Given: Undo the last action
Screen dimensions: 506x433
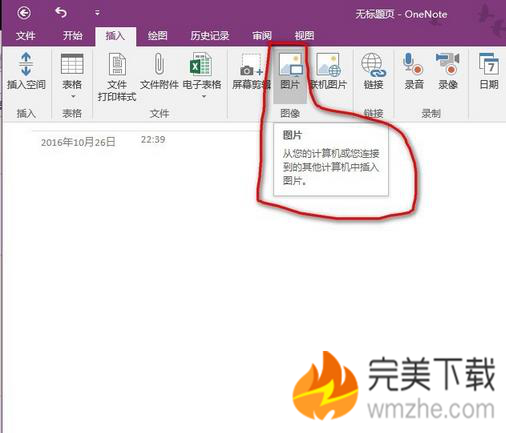Looking at the screenshot, I should click(x=61, y=13).
